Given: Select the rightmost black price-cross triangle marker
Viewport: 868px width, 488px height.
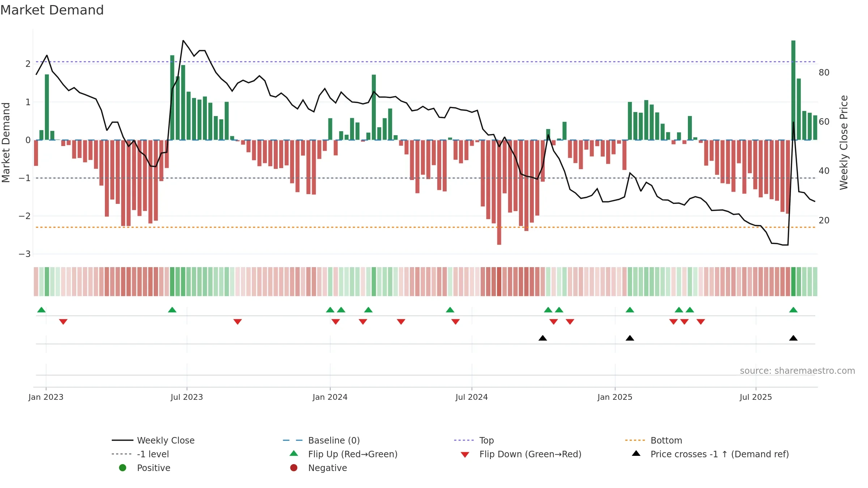Looking at the screenshot, I should click(x=793, y=338).
